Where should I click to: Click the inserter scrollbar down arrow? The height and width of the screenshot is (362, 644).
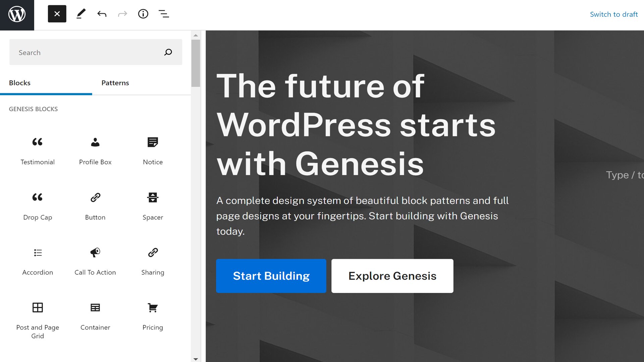pos(196,359)
